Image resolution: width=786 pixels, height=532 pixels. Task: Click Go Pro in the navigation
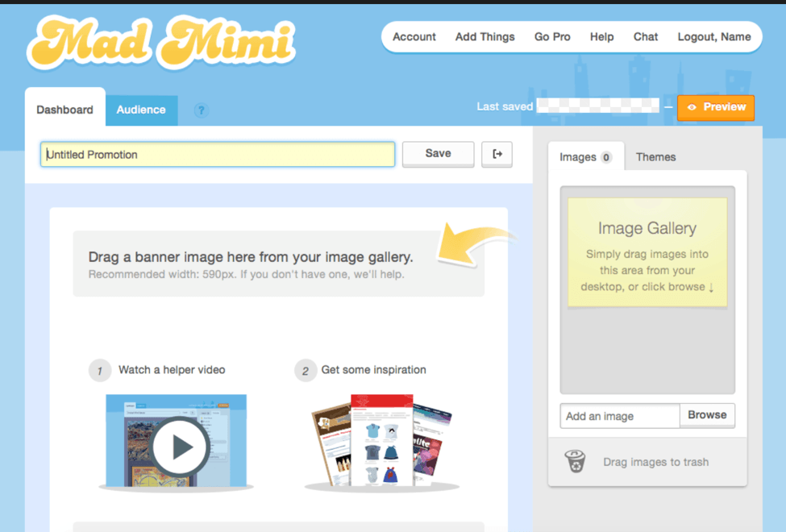[552, 37]
